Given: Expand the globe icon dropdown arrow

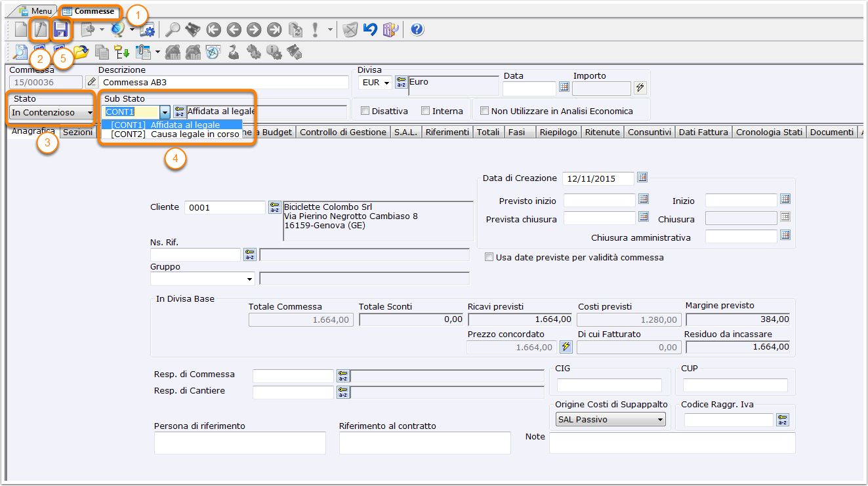Looking at the screenshot, I should click(x=132, y=30).
